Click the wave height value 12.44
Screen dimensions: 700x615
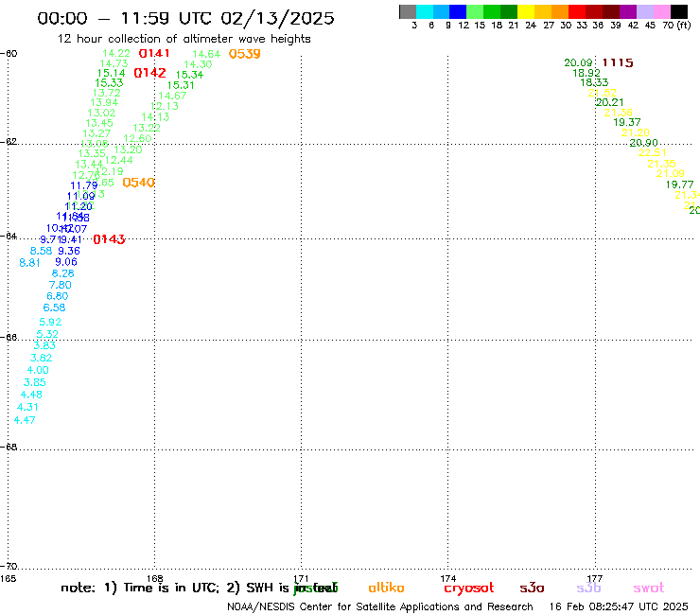[119, 160]
